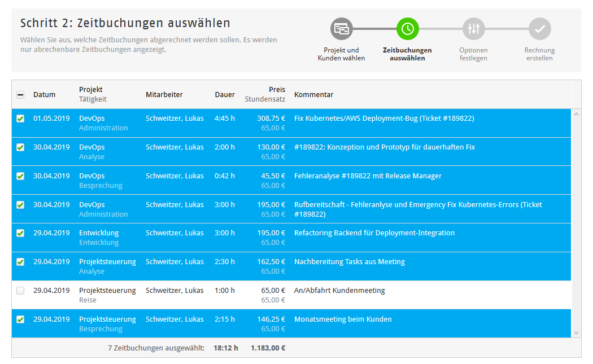Click the green clock 'Zeitbuchungen auswählen' step icon

pos(407,29)
